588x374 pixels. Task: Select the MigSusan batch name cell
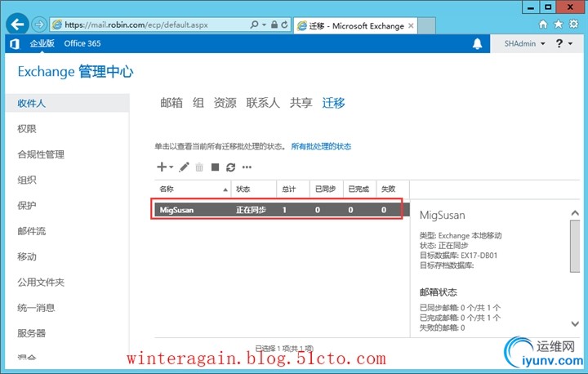click(176, 210)
